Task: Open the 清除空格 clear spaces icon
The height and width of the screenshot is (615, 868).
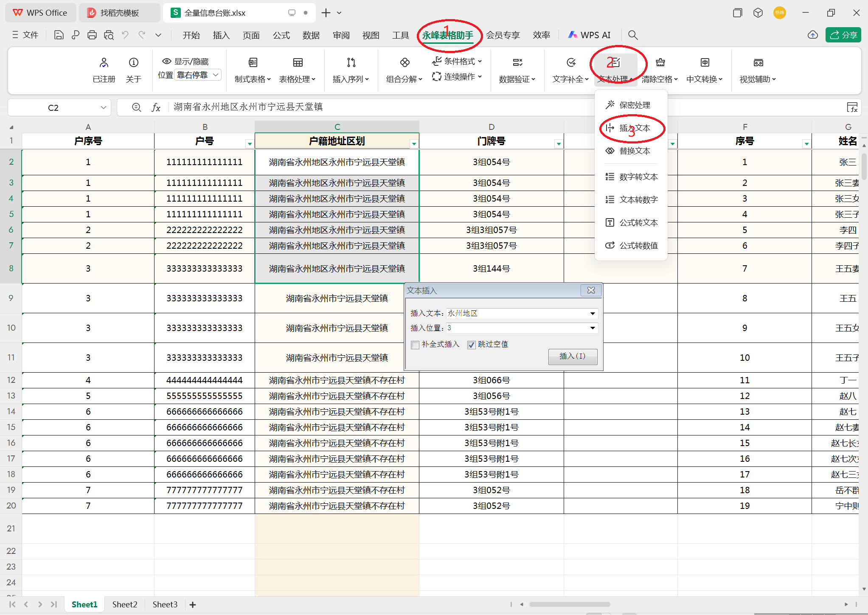Action: pos(660,63)
